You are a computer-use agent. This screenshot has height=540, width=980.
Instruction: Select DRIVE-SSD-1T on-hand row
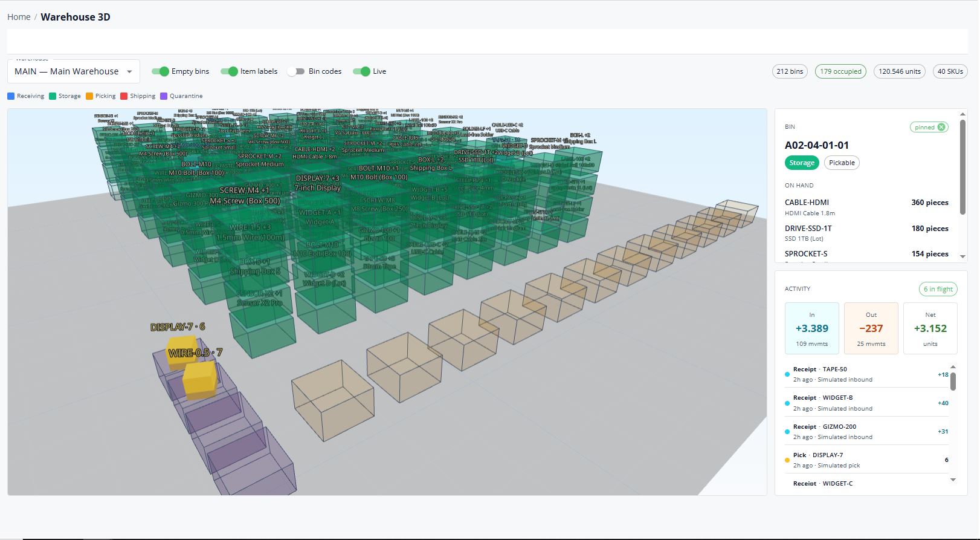point(866,233)
